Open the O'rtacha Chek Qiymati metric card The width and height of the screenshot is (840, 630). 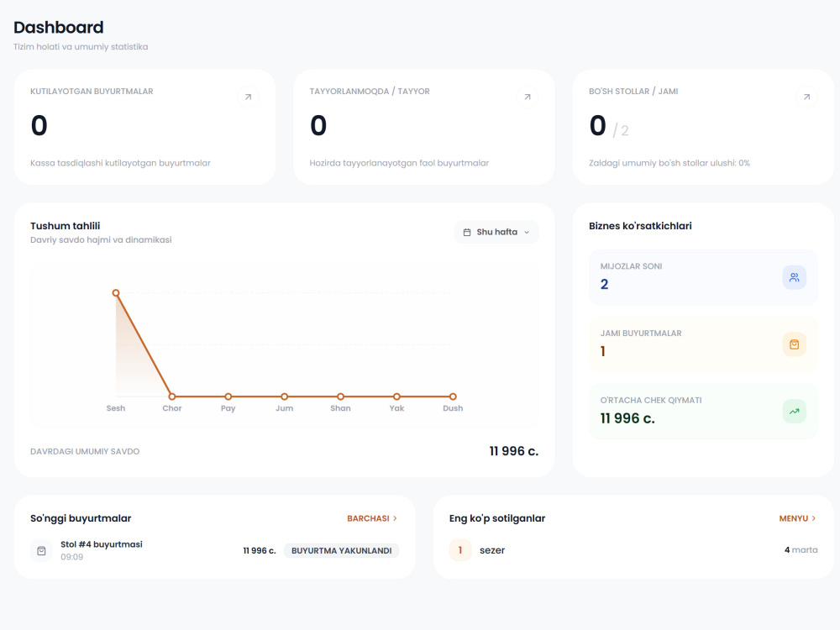point(703,412)
